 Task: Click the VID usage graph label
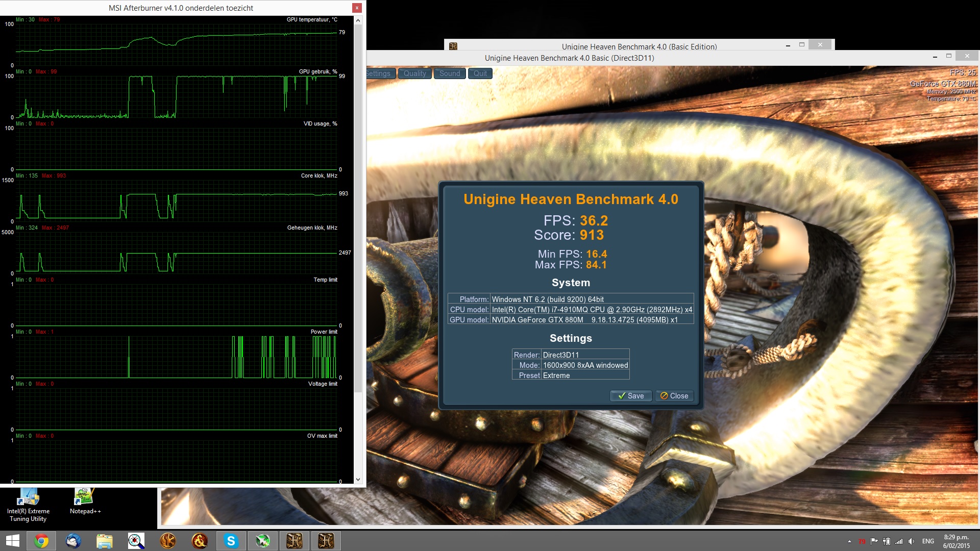[x=321, y=123]
